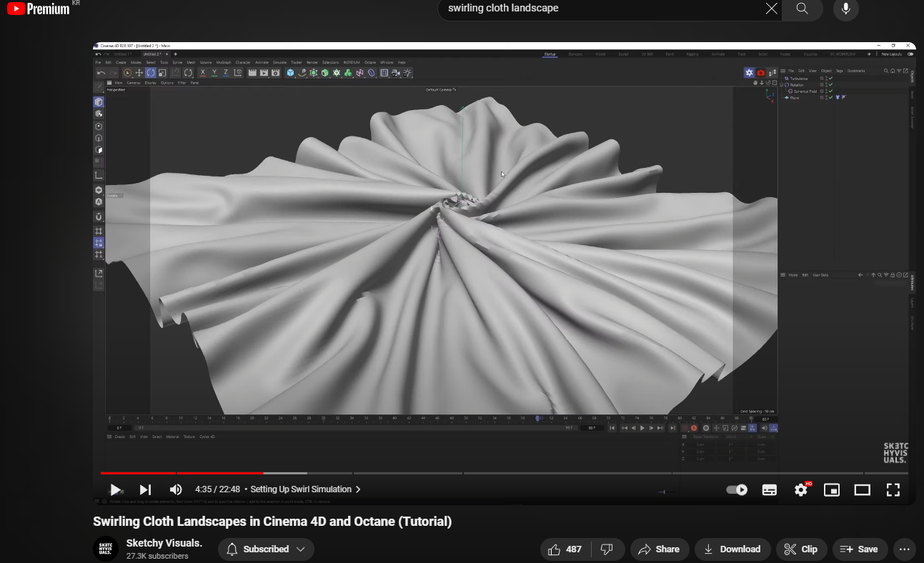Open the Sketchy Visuals. channel link

pos(164,543)
